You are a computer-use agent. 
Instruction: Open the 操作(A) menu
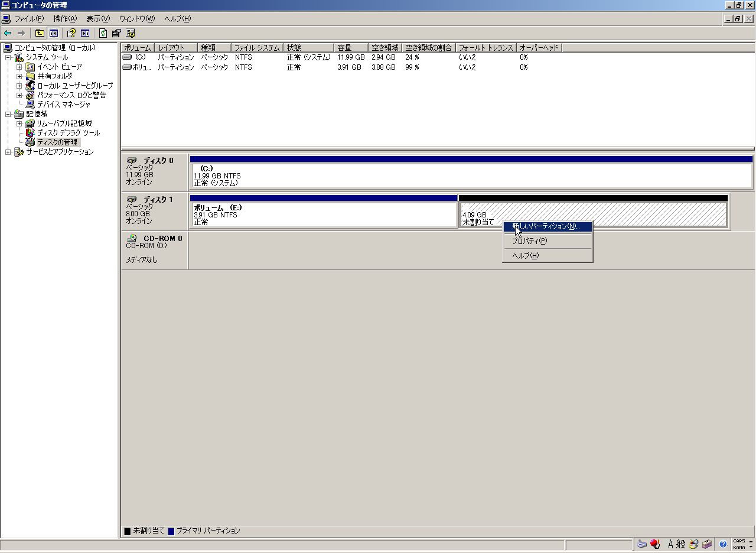click(x=65, y=19)
